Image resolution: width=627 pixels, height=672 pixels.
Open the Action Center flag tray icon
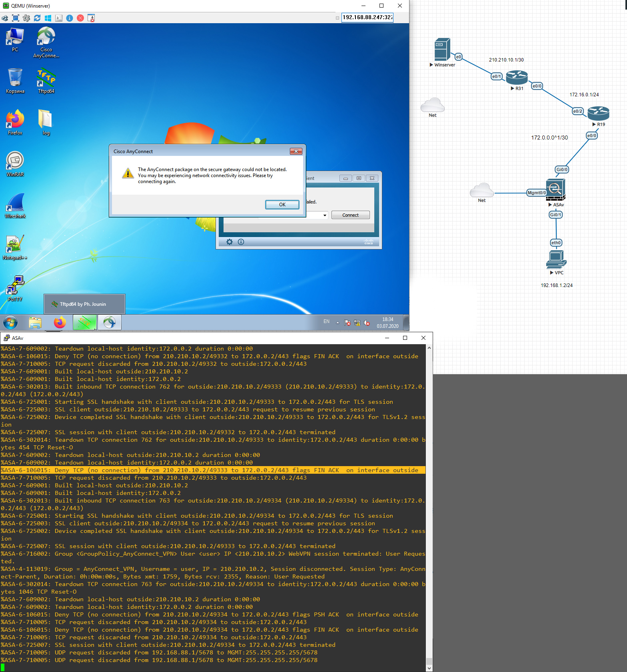pos(347,323)
